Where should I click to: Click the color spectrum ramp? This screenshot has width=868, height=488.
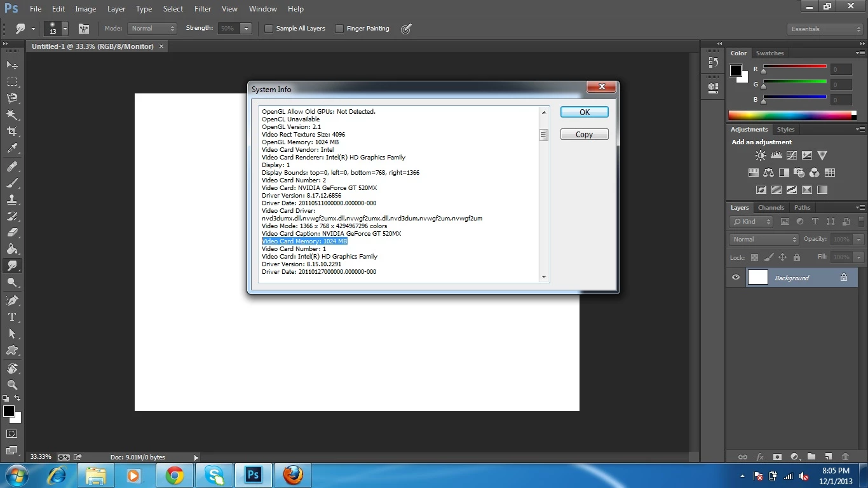coord(792,115)
